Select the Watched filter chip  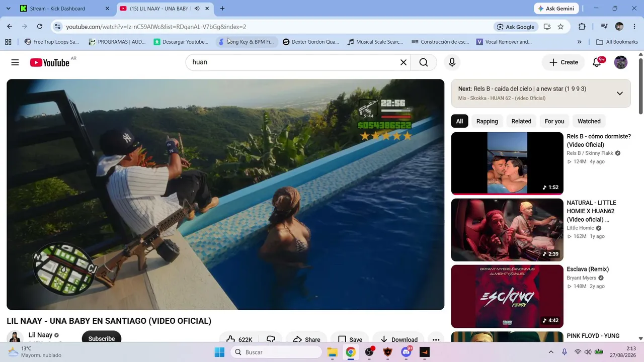(589, 121)
